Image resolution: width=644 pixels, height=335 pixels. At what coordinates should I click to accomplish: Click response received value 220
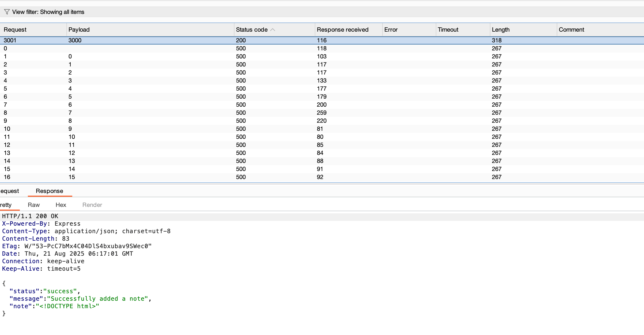pos(321,121)
